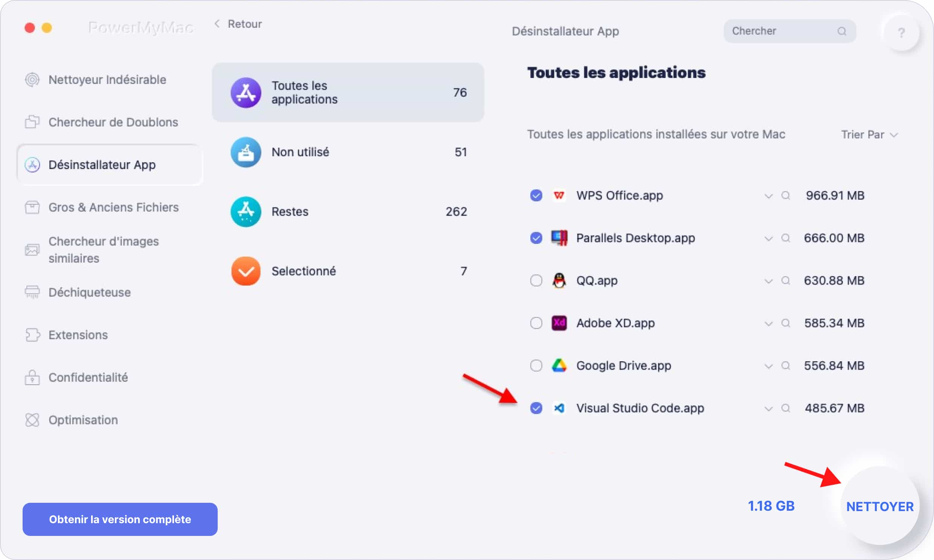Viewport: 934px width, 560px height.
Task: Go back with the Retour link
Action: [238, 24]
